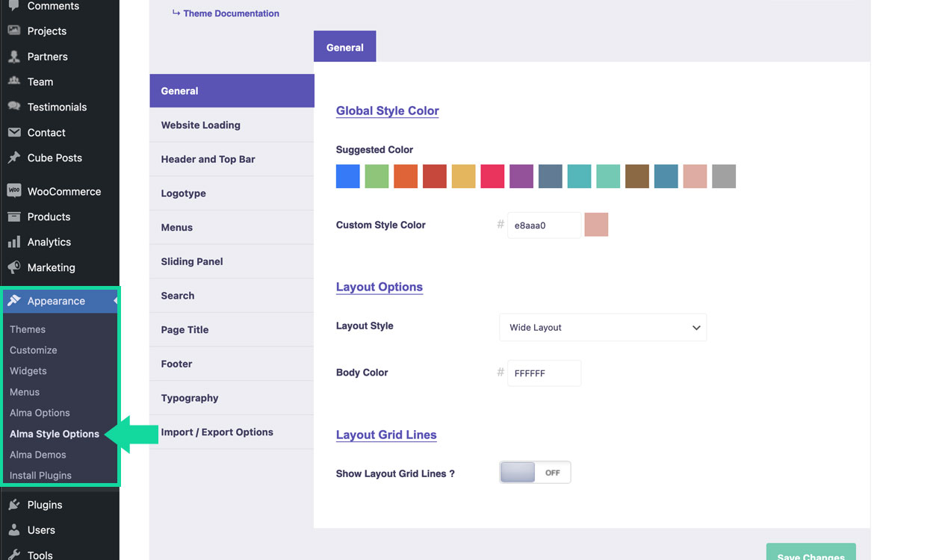Click the Cube Posts pin icon
The height and width of the screenshot is (560, 945).
click(x=13, y=158)
